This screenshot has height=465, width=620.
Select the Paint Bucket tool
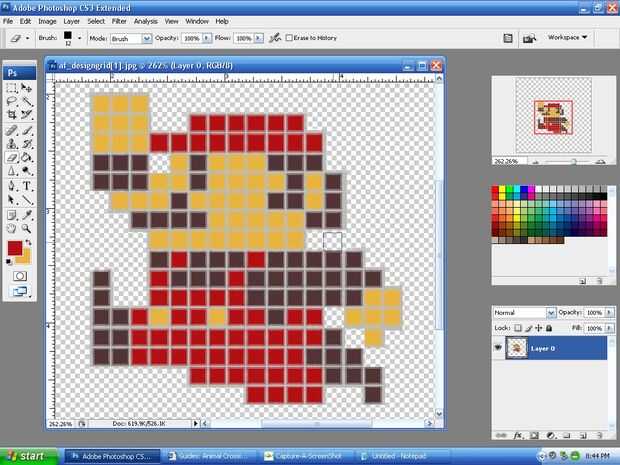point(26,157)
